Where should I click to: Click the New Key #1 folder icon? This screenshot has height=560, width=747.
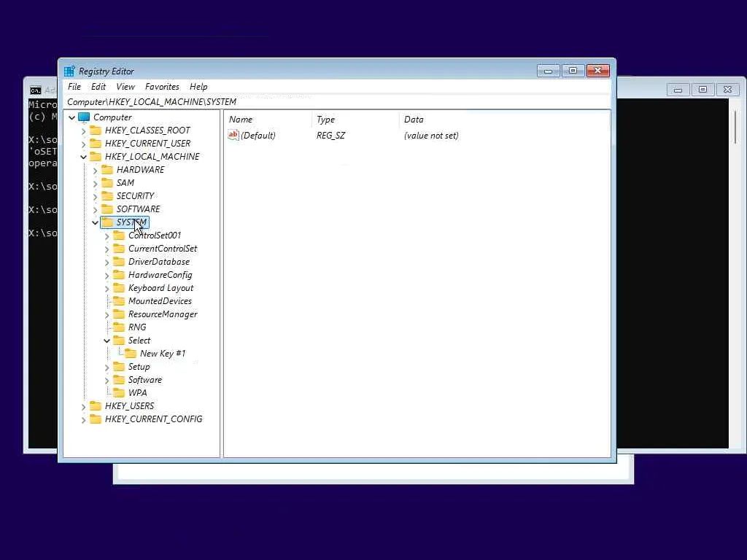coord(131,354)
